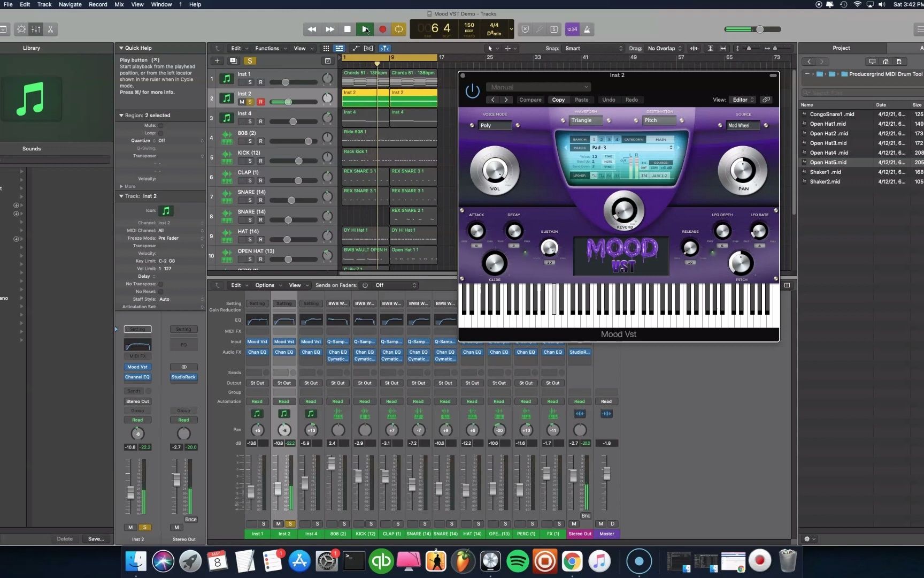The height and width of the screenshot is (578, 924).
Task: Click the Paste button in plugin window
Action: click(x=582, y=100)
